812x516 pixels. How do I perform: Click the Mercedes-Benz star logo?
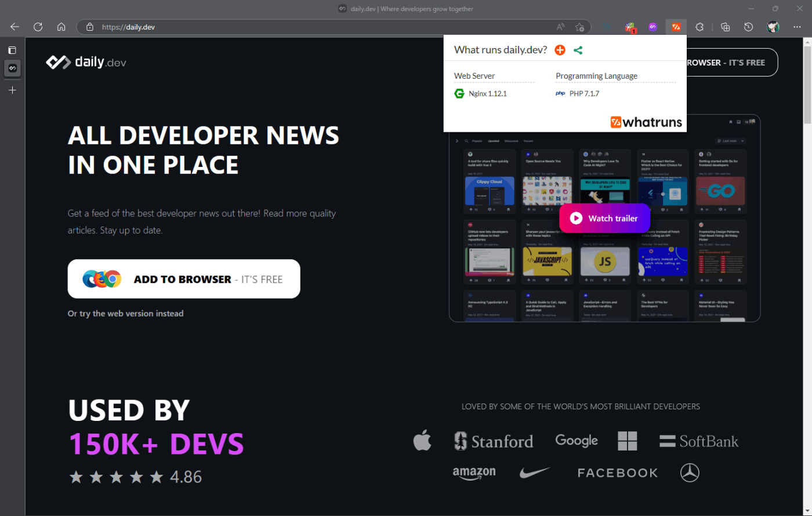690,473
